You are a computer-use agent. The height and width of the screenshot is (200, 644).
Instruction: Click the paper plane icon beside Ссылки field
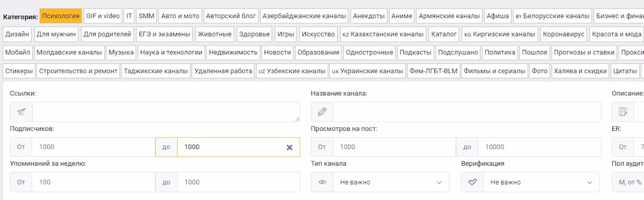[21, 112]
